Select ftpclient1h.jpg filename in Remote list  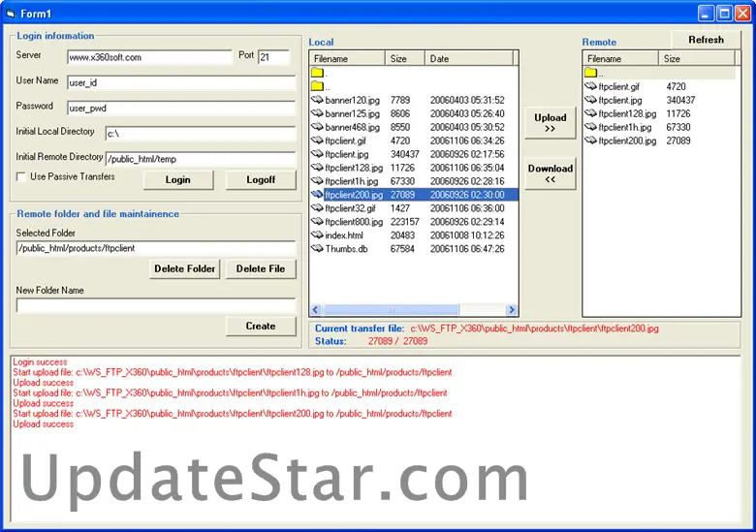click(625, 127)
